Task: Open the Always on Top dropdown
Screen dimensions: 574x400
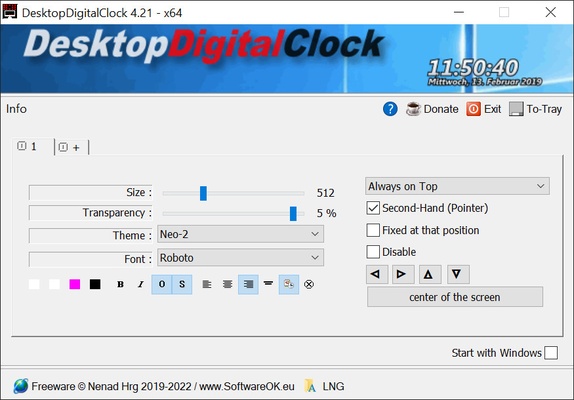Action: click(457, 186)
